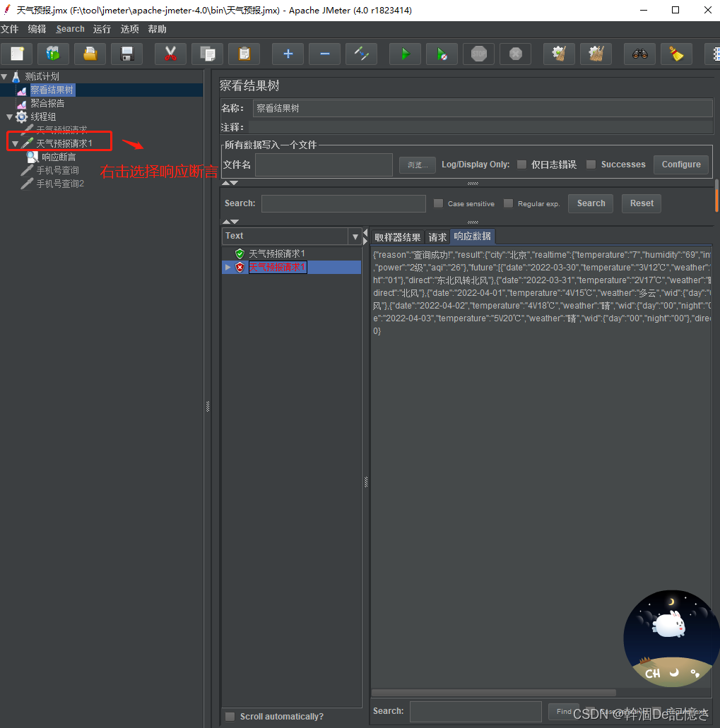The width and height of the screenshot is (720, 728).
Task: Select the 手机号查询2 sampler in the tree
Action: point(60,184)
